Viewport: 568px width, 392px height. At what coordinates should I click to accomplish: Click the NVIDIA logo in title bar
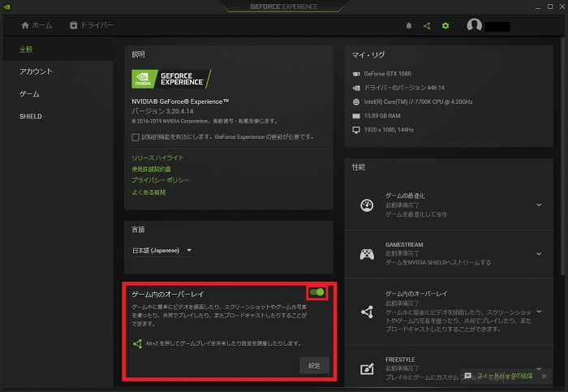coord(6,6)
